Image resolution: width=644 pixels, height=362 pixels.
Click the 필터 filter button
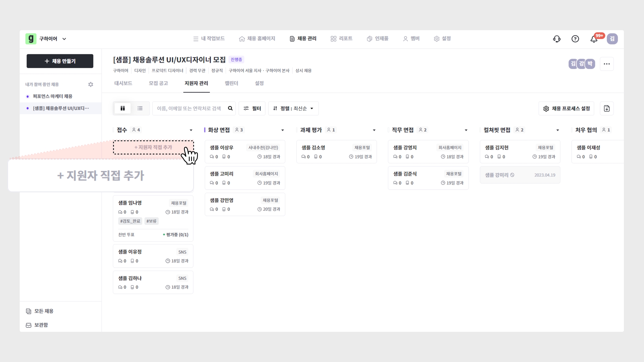[x=252, y=108]
